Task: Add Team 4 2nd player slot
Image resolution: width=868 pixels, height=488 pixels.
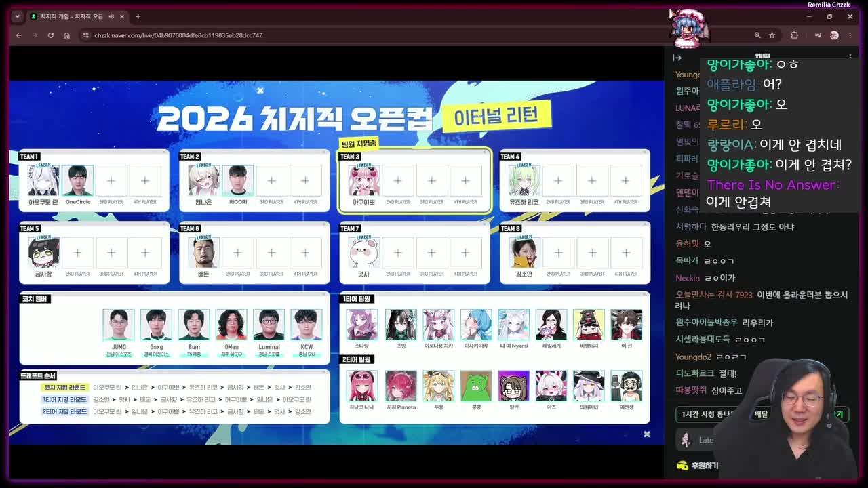Action: tap(558, 180)
